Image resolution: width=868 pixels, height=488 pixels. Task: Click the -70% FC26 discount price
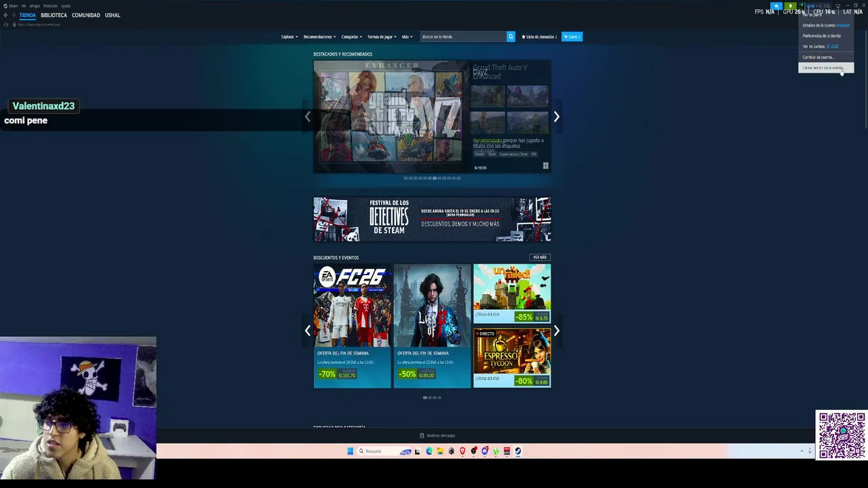[338, 374]
